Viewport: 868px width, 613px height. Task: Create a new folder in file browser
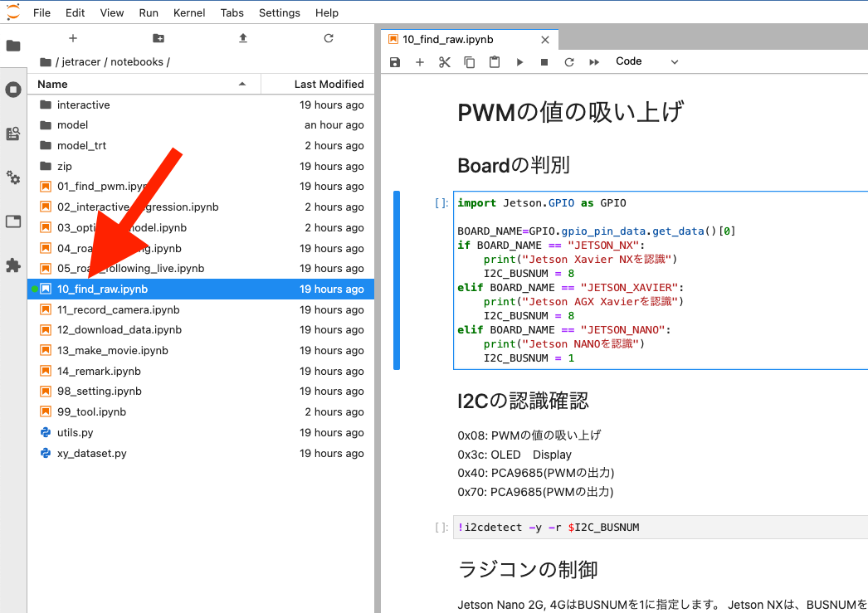click(x=158, y=38)
